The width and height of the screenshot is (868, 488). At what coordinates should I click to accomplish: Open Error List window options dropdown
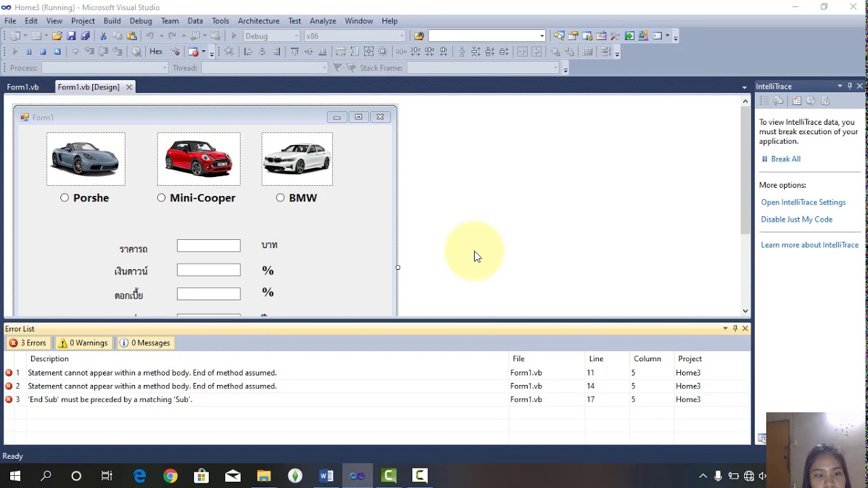(x=725, y=328)
